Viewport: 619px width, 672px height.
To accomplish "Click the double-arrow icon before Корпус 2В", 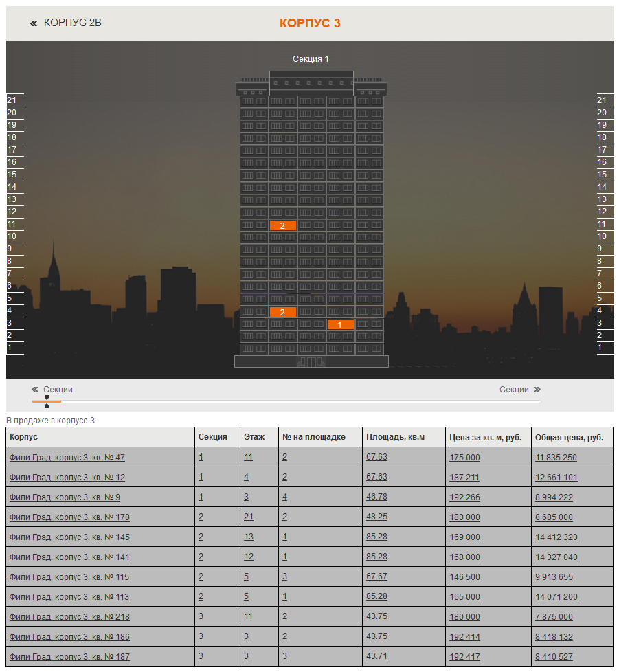I will [x=34, y=23].
